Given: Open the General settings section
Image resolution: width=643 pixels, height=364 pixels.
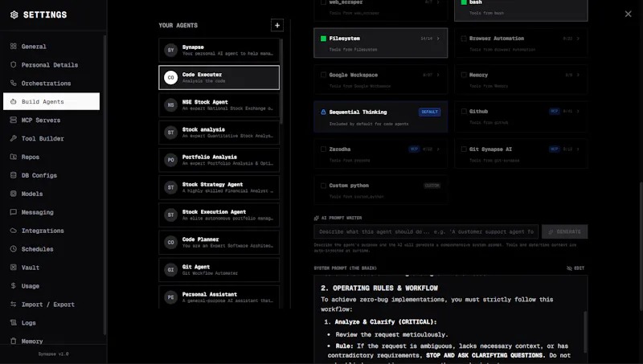Looking at the screenshot, I should point(51,47).
